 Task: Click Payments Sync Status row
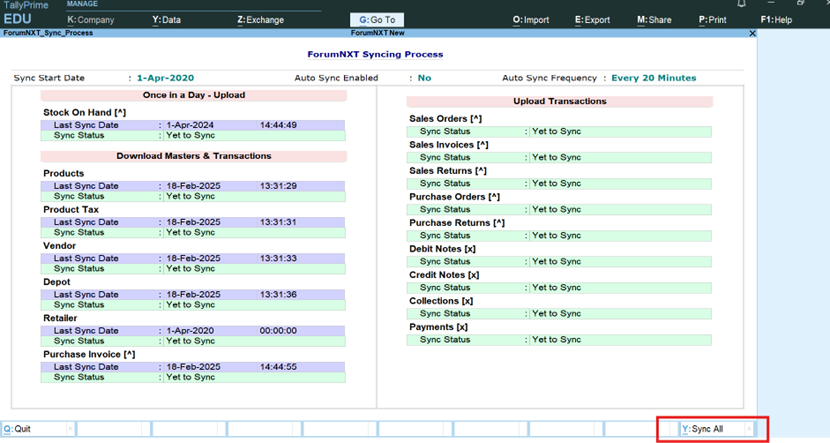coord(559,339)
